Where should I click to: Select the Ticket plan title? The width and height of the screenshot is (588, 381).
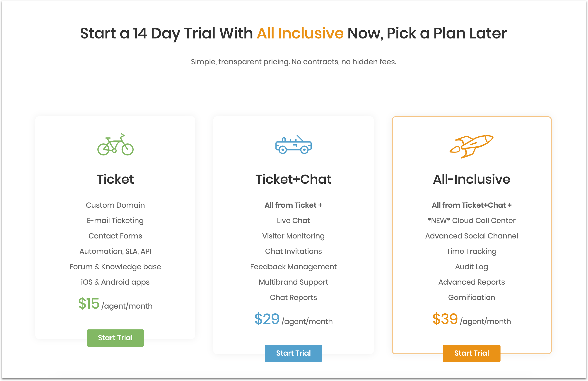point(115,179)
